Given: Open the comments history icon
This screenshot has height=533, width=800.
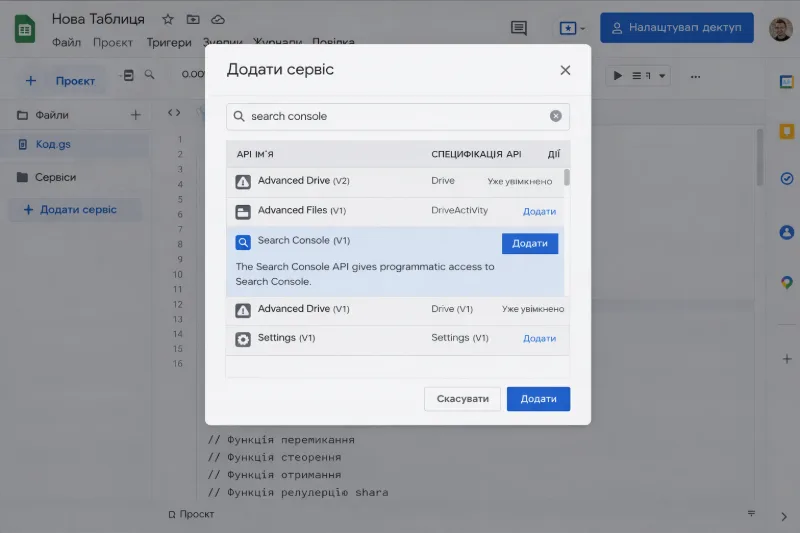Looking at the screenshot, I should (518, 28).
